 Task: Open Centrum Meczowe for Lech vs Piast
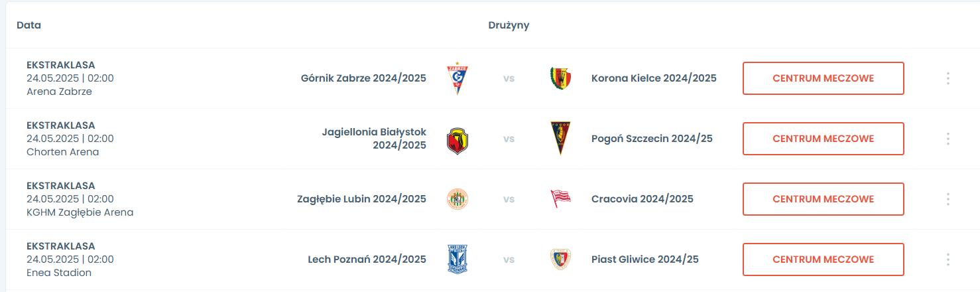[x=823, y=259]
